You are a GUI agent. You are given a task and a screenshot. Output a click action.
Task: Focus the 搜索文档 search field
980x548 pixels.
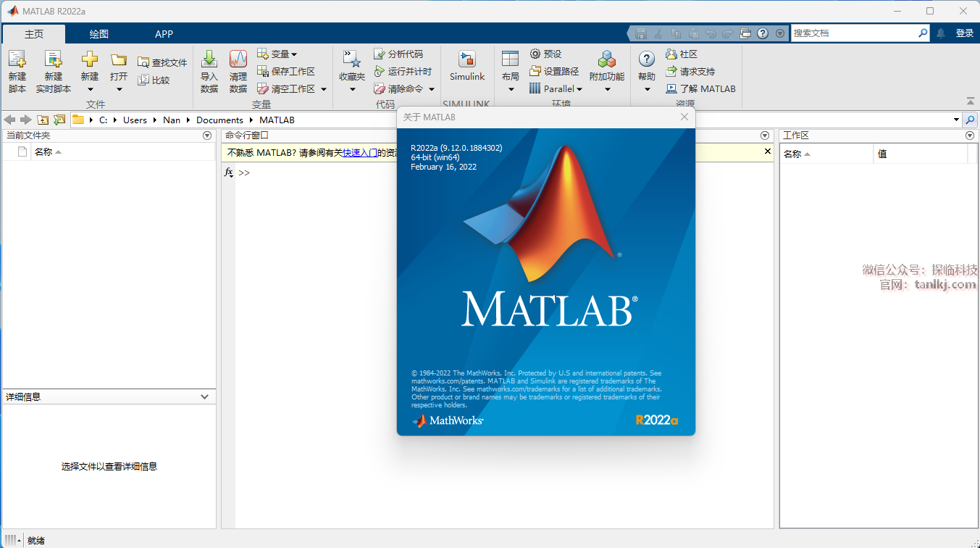[853, 33]
